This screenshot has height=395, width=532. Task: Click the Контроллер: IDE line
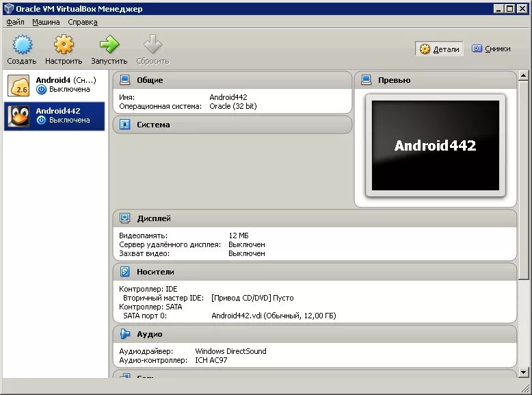[x=148, y=289]
